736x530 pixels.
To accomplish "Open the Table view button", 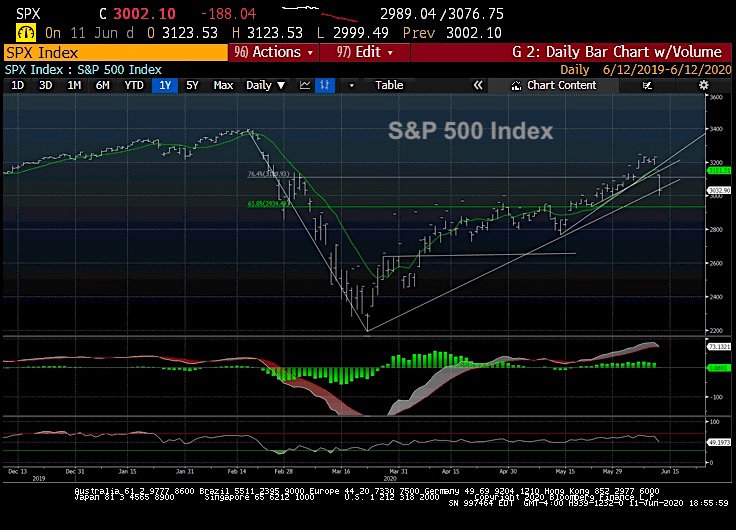I will coord(389,85).
